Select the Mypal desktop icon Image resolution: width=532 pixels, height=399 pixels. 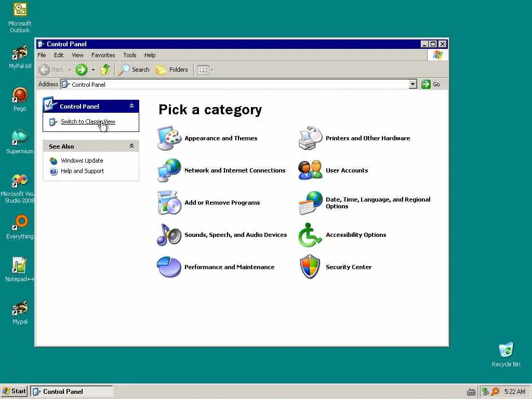(20, 312)
